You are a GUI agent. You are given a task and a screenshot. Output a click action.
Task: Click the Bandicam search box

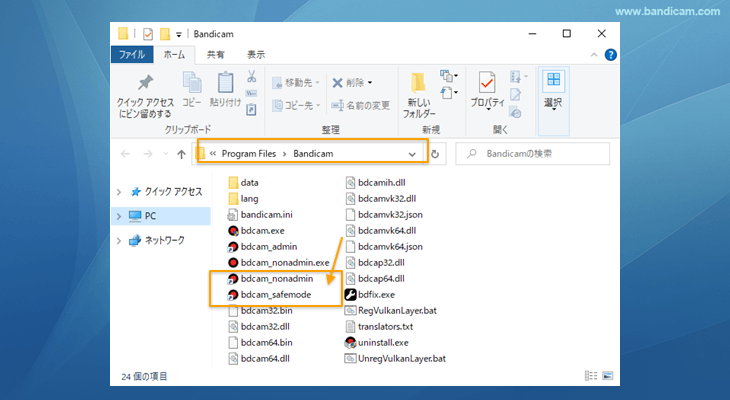533,154
